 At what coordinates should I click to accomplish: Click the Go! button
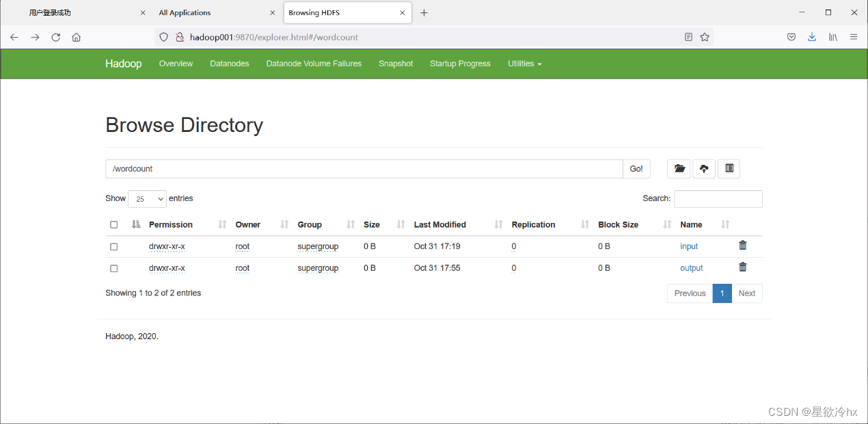click(636, 168)
